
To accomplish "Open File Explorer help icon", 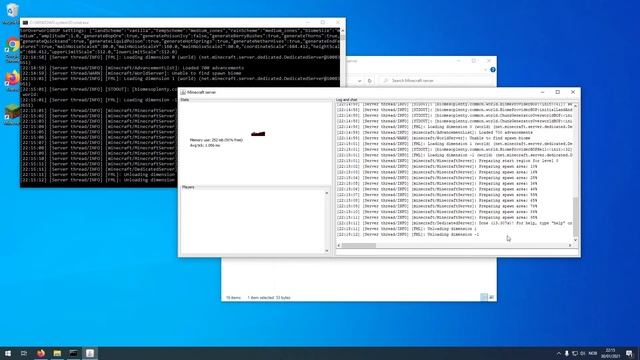I will tap(493, 70).
